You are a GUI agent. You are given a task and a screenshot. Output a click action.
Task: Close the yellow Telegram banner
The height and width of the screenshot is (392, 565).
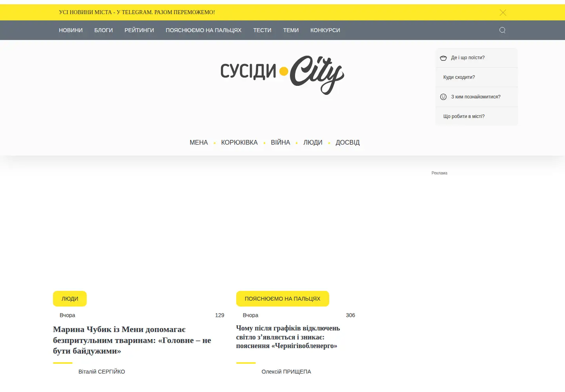click(503, 13)
